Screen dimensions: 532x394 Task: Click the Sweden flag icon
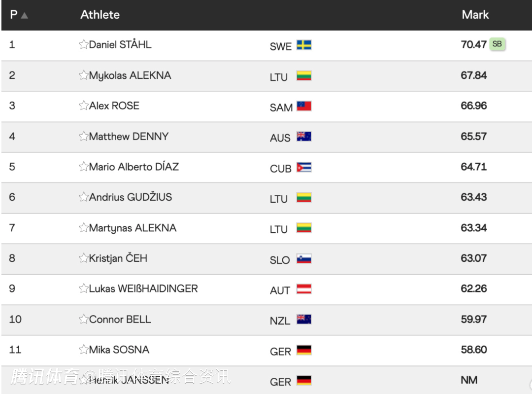pos(304,45)
